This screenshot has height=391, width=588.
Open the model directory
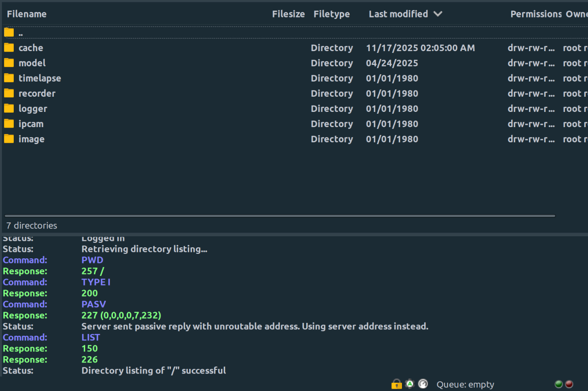pyautogui.click(x=32, y=63)
